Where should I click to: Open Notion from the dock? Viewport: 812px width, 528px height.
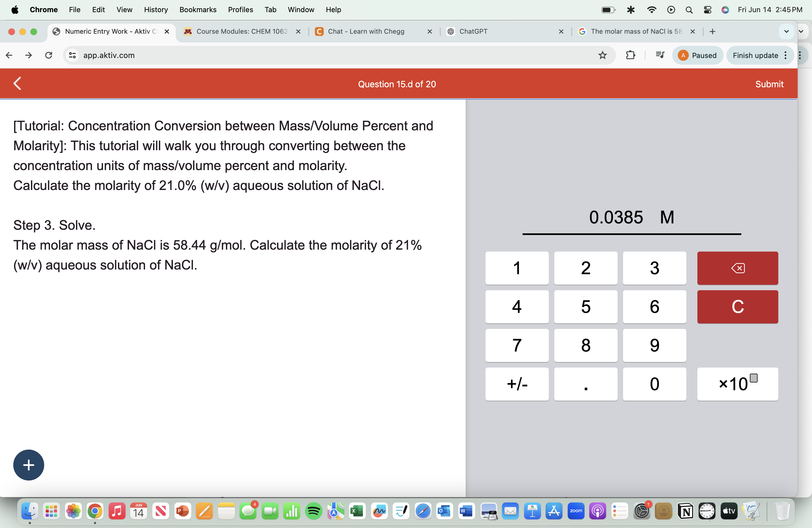tap(686, 511)
